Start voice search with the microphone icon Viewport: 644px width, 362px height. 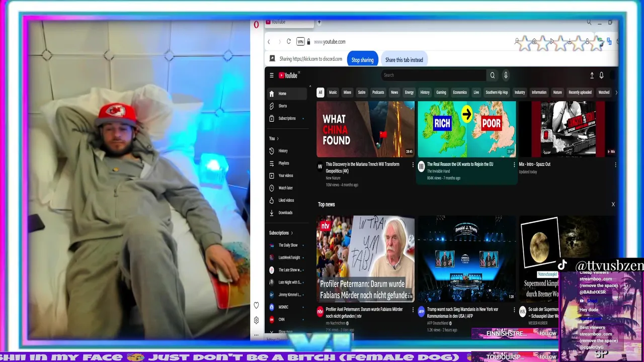(506, 75)
